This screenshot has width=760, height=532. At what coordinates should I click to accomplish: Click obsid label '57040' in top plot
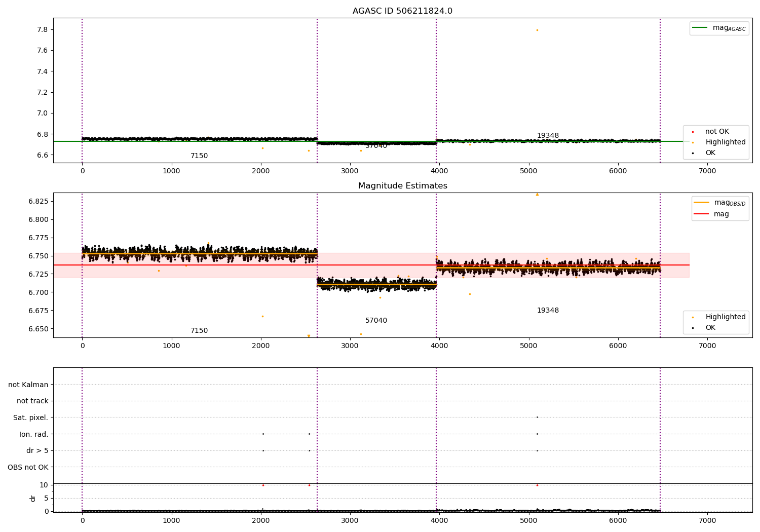point(376,146)
